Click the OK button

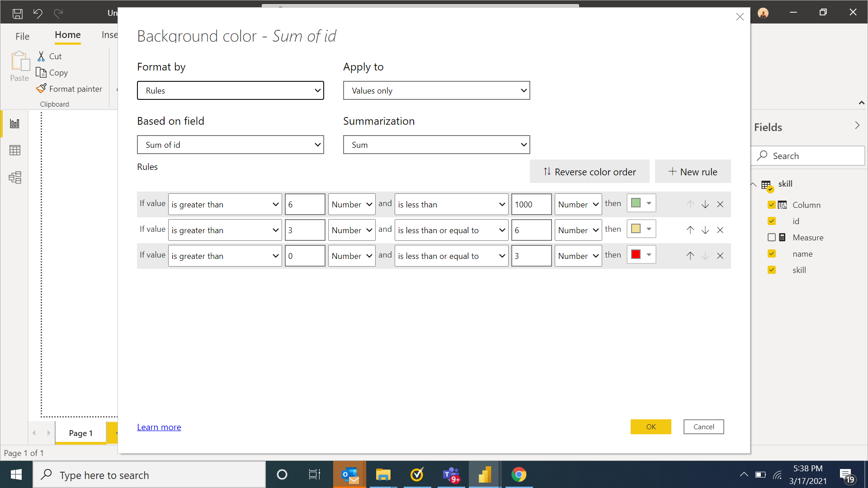click(x=651, y=427)
